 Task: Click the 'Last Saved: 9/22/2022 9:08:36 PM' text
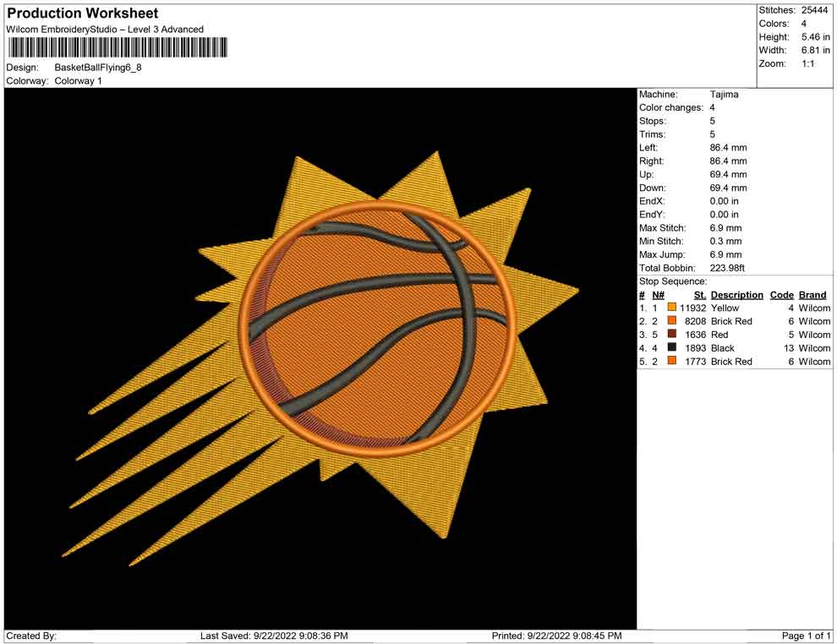click(274, 636)
